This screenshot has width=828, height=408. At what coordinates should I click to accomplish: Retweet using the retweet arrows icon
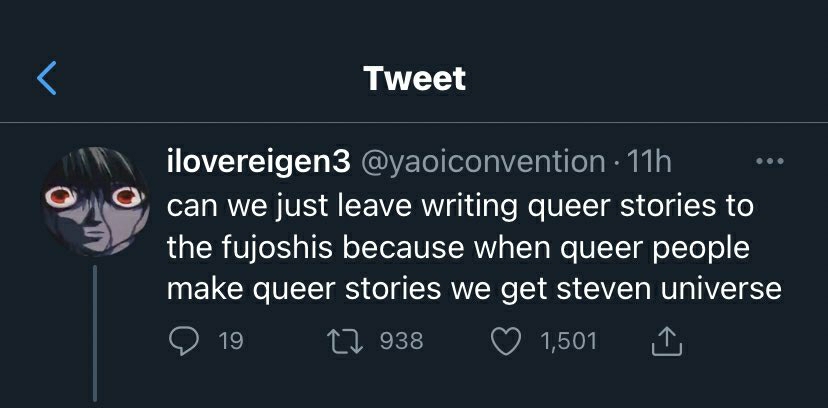(349, 342)
